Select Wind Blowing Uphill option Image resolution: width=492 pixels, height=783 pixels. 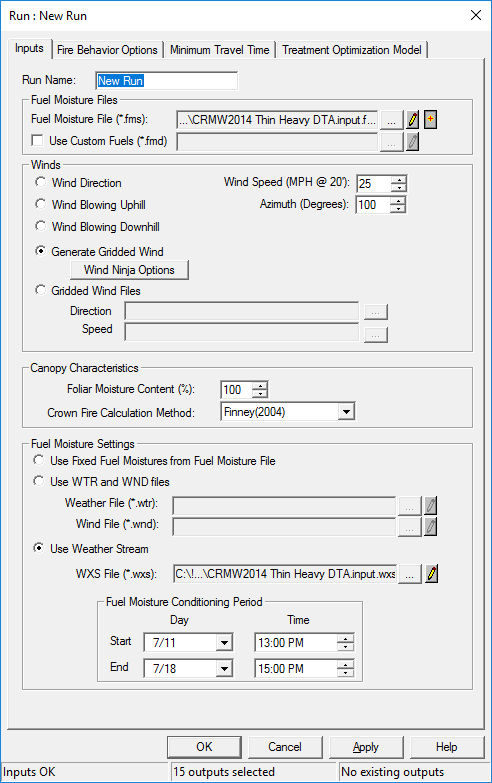click(x=41, y=205)
